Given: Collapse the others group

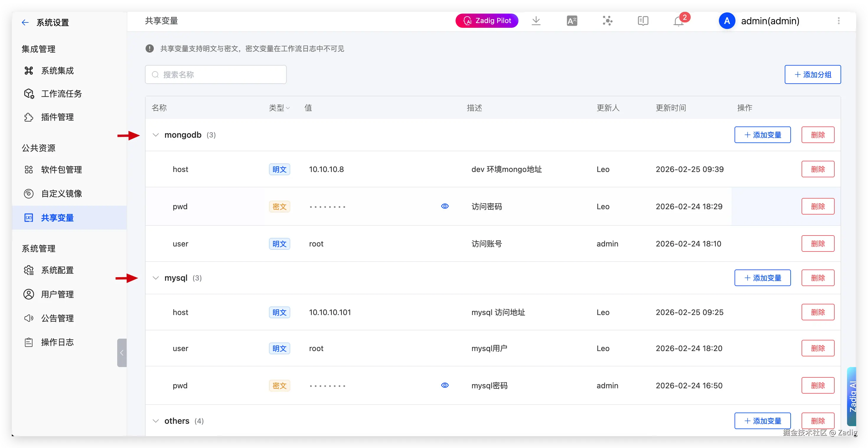Looking at the screenshot, I should coord(155,421).
